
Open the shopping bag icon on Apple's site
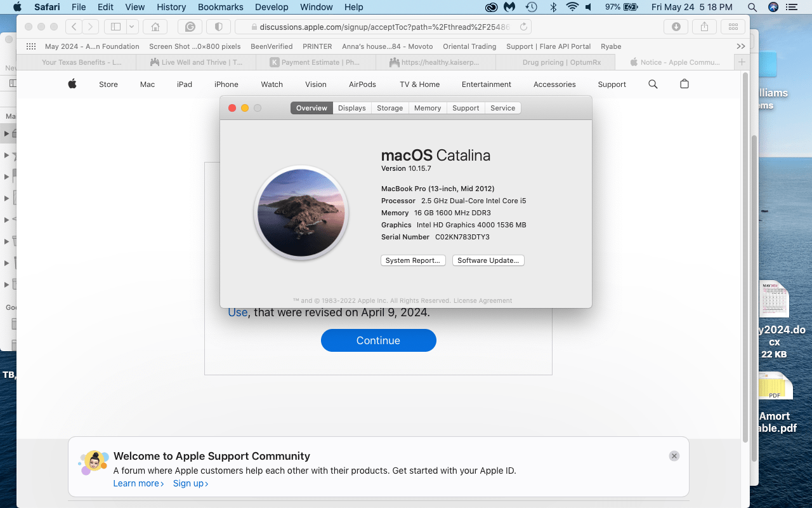pyautogui.click(x=684, y=84)
